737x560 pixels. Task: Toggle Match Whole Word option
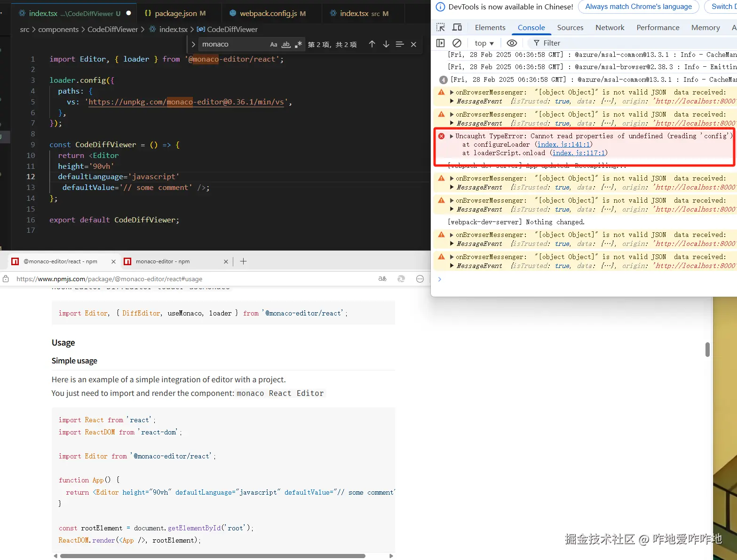[x=286, y=45]
